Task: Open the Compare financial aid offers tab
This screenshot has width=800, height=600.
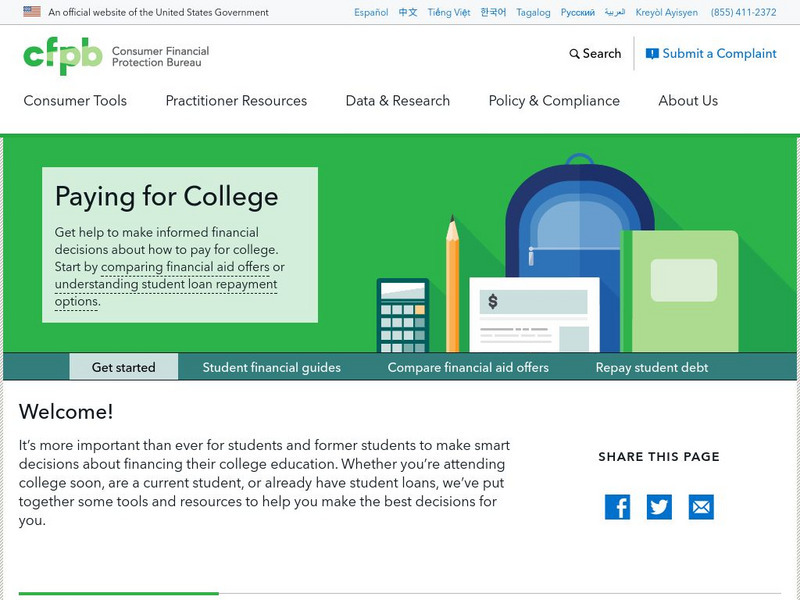Action: (468, 367)
